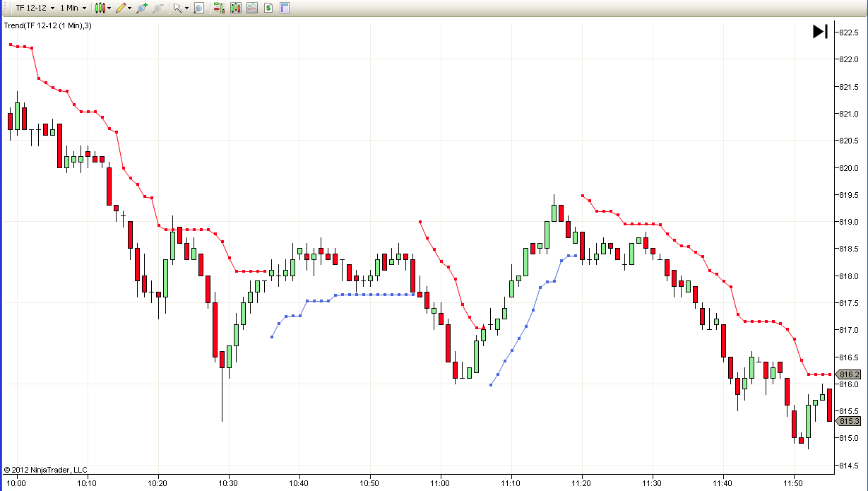The height and width of the screenshot is (491, 868).
Task: Open the chart properties icon
Action: (285, 8)
